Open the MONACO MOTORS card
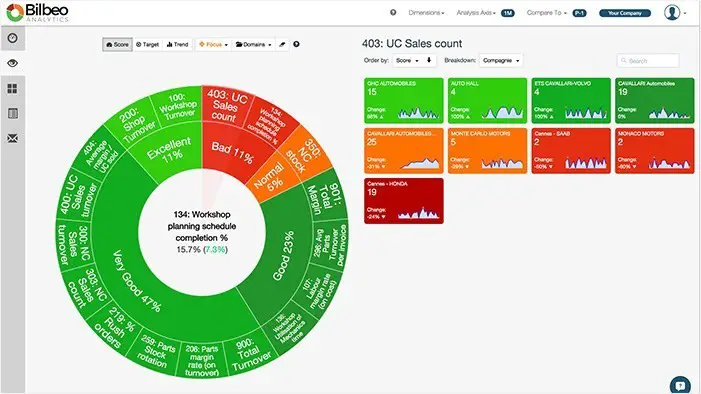Viewport: 701px width, 394px height. pos(655,151)
